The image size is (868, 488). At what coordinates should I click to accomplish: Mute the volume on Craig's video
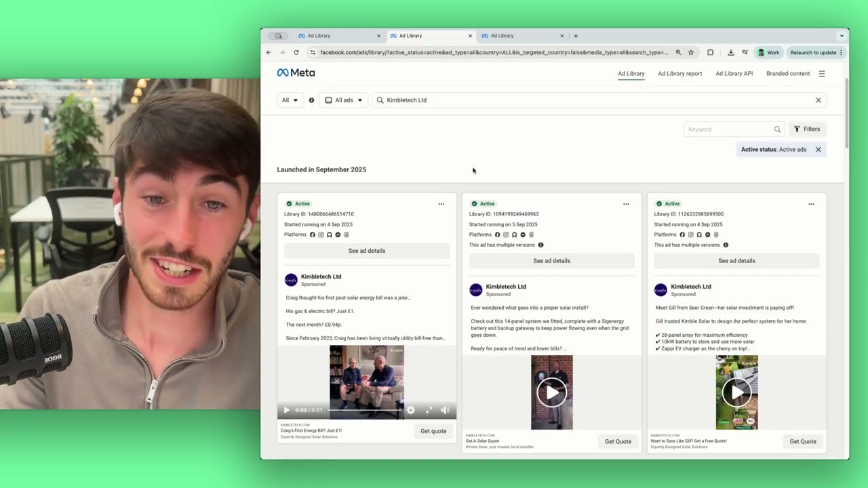[x=445, y=410]
